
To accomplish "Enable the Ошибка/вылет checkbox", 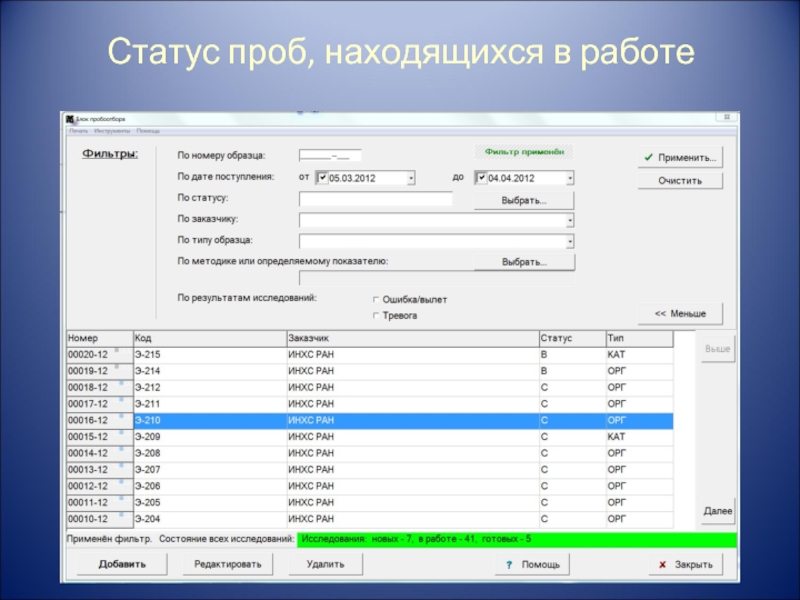I will coord(376,299).
